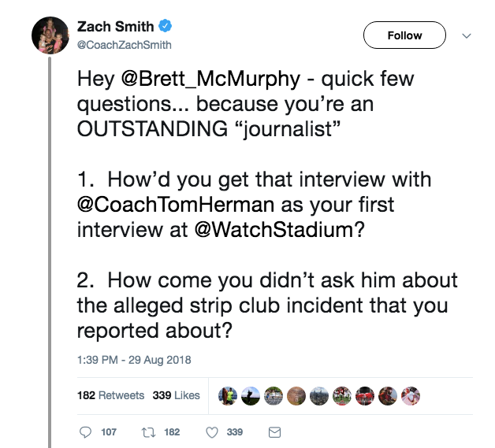View the 182 Retweets list
The height and width of the screenshot is (448, 495).
pyautogui.click(x=110, y=395)
